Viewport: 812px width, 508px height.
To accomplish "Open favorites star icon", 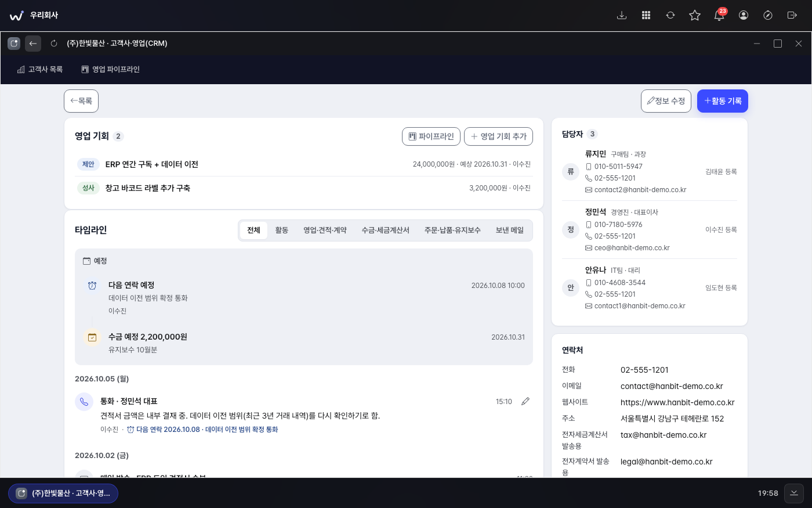I will (695, 15).
